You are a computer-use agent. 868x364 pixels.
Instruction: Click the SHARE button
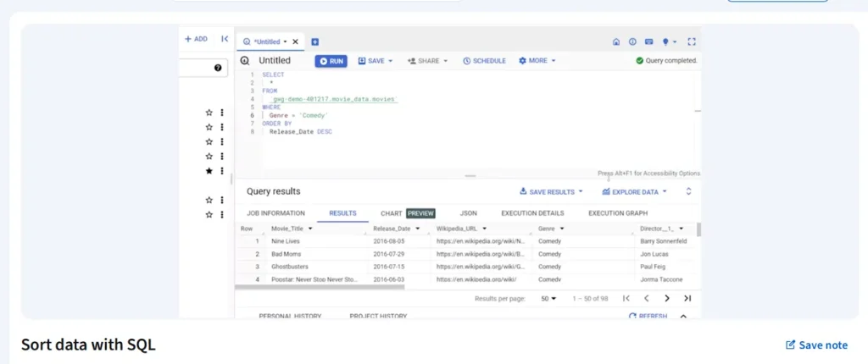[424, 61]
